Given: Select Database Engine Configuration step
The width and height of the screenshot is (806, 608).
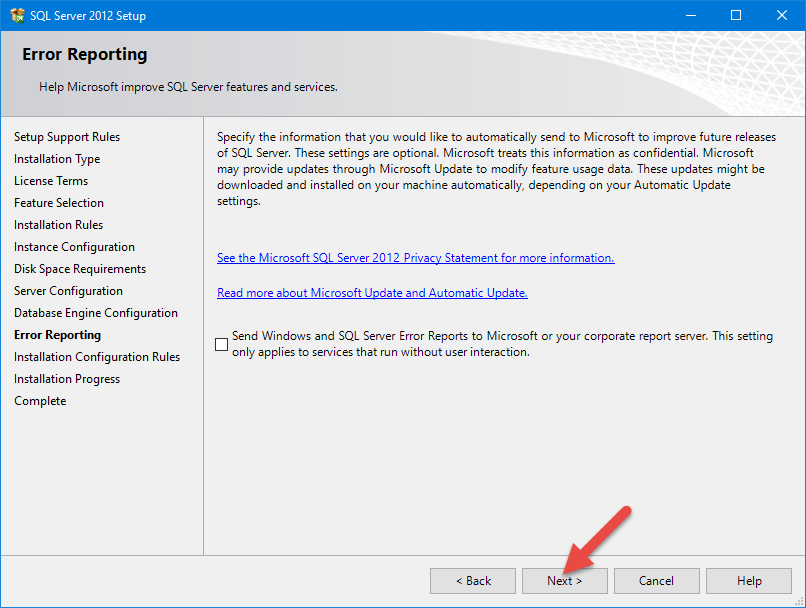Looking at the screenshot, I should tap(96, 313).
